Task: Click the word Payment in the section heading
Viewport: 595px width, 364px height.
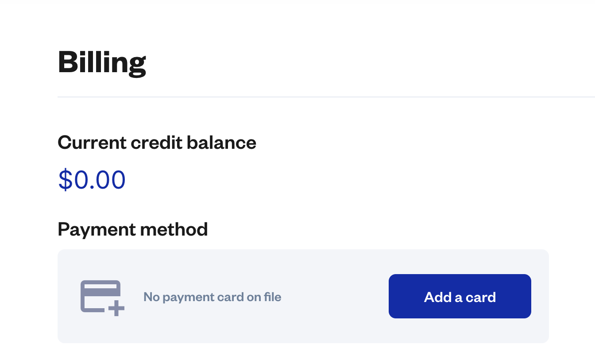Action: [97, 229]
